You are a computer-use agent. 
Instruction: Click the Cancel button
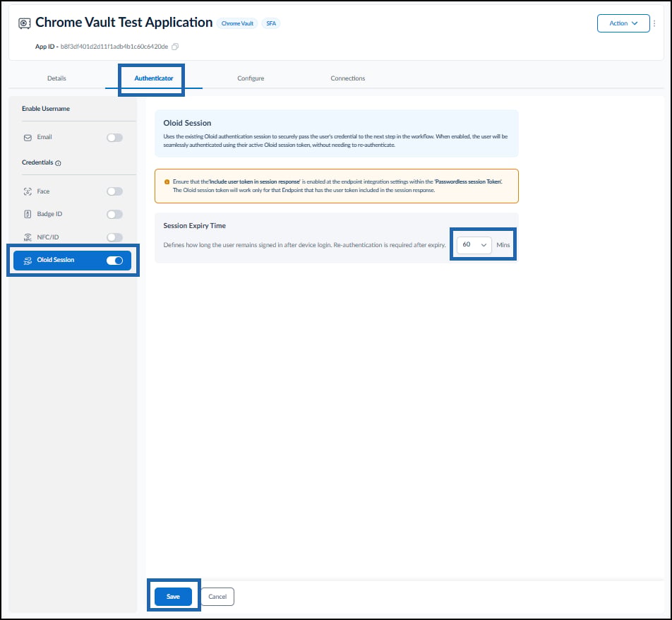click(217, 597)
